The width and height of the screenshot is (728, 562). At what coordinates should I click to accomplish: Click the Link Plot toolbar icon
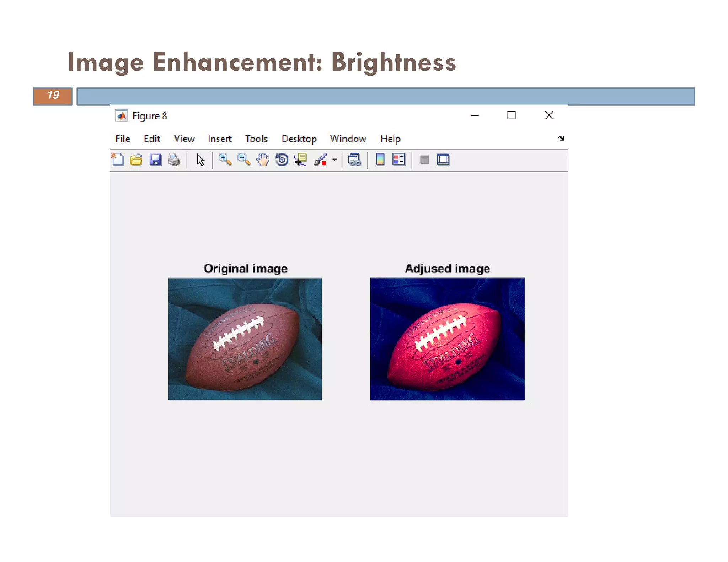(354, 160)
